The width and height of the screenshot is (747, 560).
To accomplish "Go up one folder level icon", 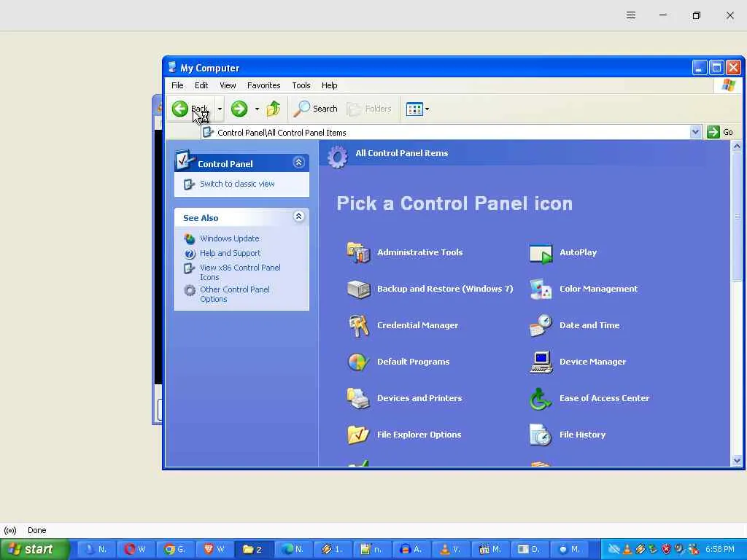I will click(x=274, y=109).
